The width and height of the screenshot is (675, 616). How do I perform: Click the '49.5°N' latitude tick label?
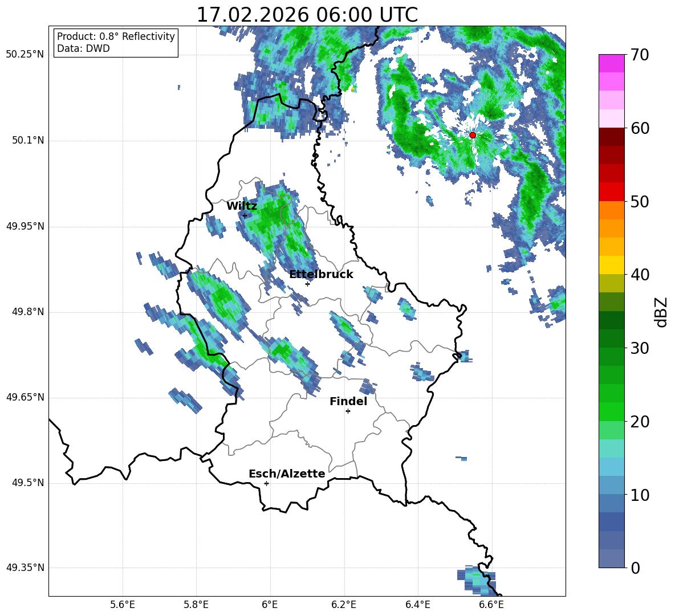[x=27, y=483]
